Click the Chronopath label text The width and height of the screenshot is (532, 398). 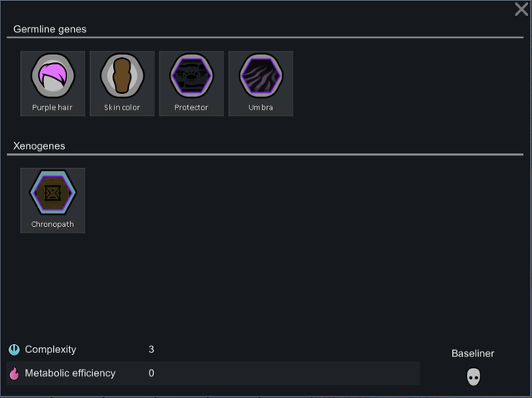pos(52,224)
